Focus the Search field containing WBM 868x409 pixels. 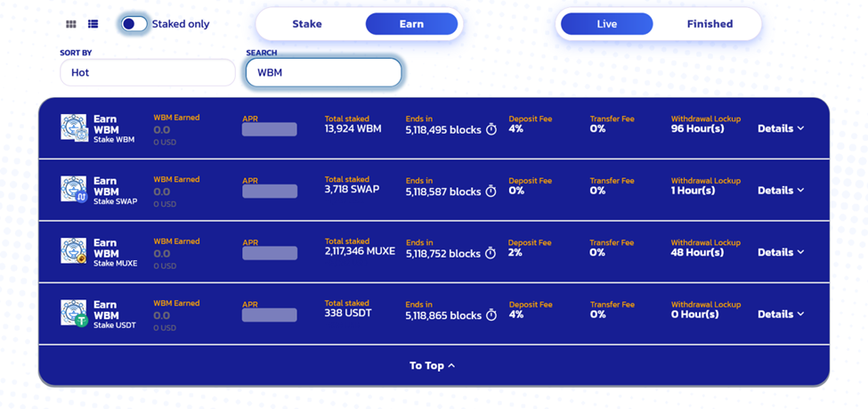point(323,72)
